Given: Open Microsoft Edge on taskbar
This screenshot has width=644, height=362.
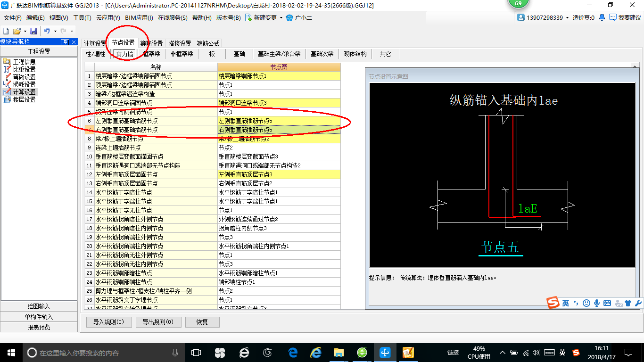Looking at the screenshot, I should click(x=293, y=352).
